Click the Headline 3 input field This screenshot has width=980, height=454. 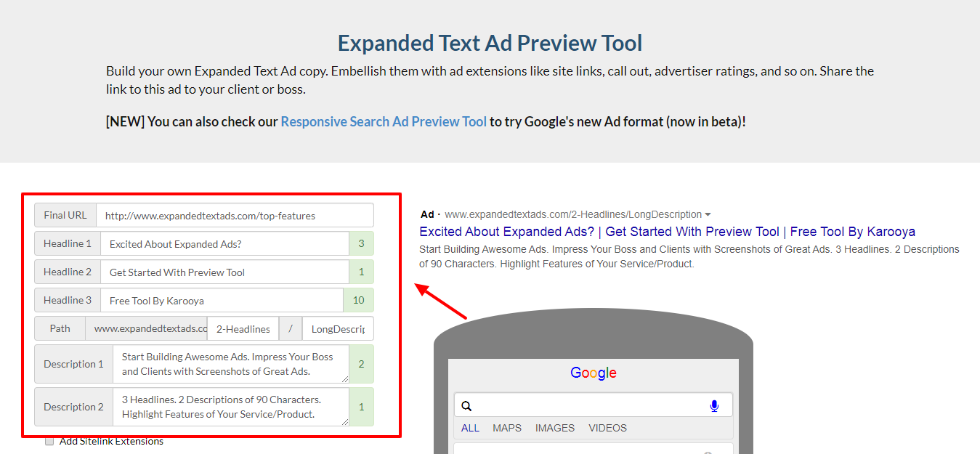(222, 301)
